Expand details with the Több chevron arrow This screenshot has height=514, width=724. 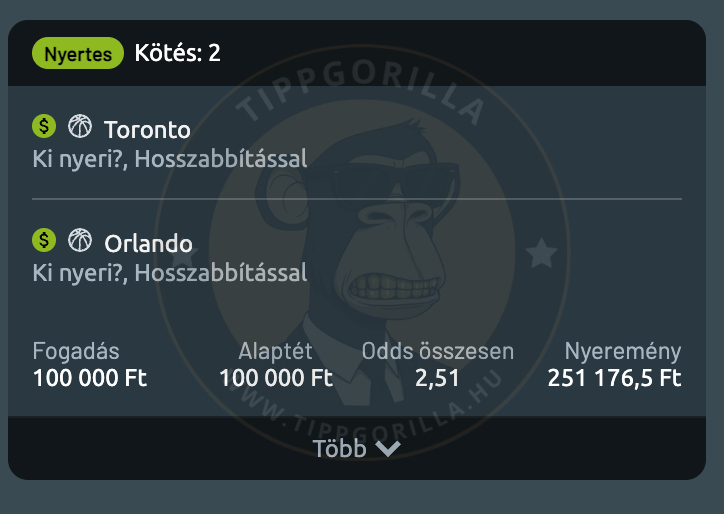[387, 449]
